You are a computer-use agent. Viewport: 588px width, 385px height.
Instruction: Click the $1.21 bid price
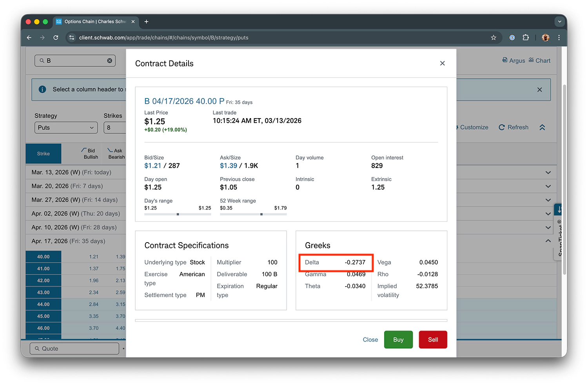click(x=153, y=166)
